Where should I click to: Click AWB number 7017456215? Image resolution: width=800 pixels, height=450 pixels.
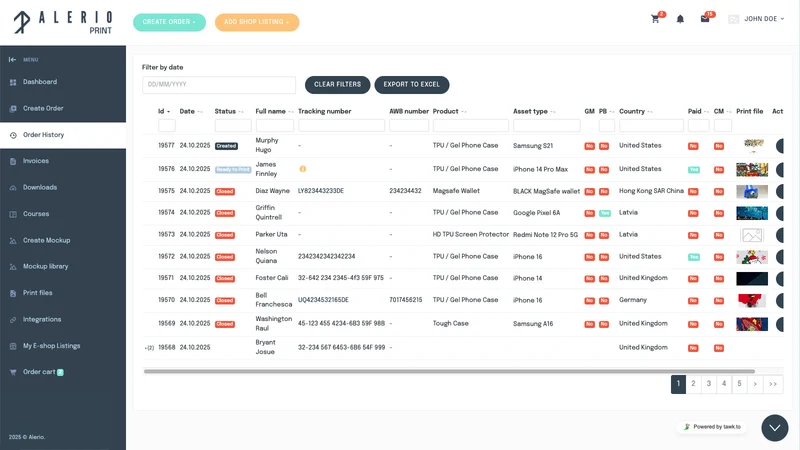pyautogui.click(x=406, y=300)
